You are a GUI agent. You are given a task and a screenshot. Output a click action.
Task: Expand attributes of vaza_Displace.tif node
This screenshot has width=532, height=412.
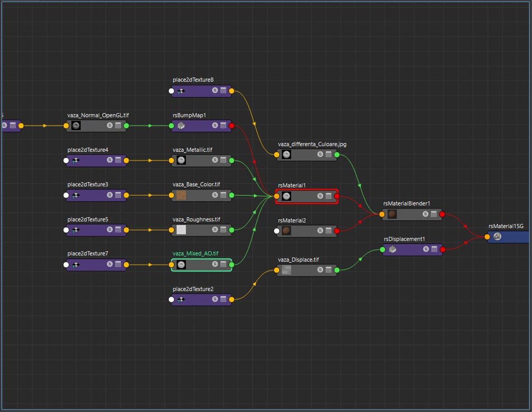pos(329,270)
